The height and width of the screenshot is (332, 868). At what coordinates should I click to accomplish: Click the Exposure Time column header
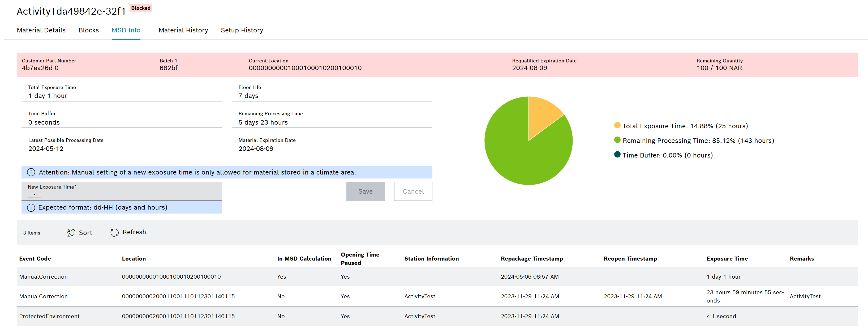pyautogui.click(x=727, y=258)
